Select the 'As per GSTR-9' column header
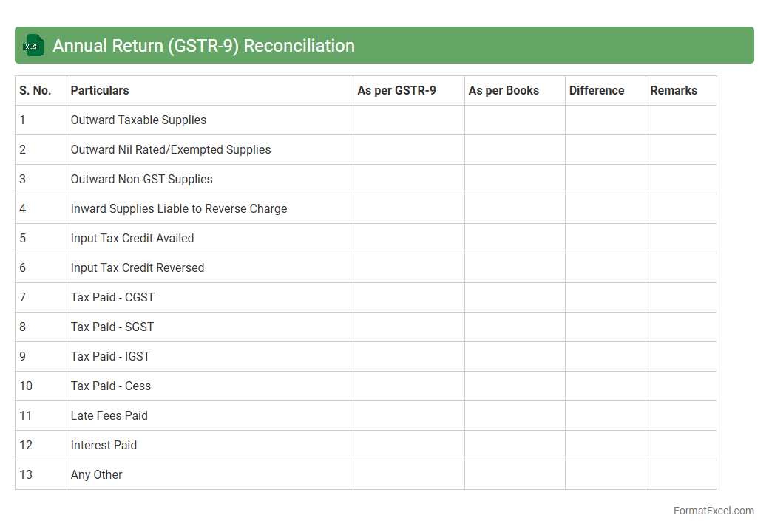This screenshot has height=532, width=769. coord(396,91)
